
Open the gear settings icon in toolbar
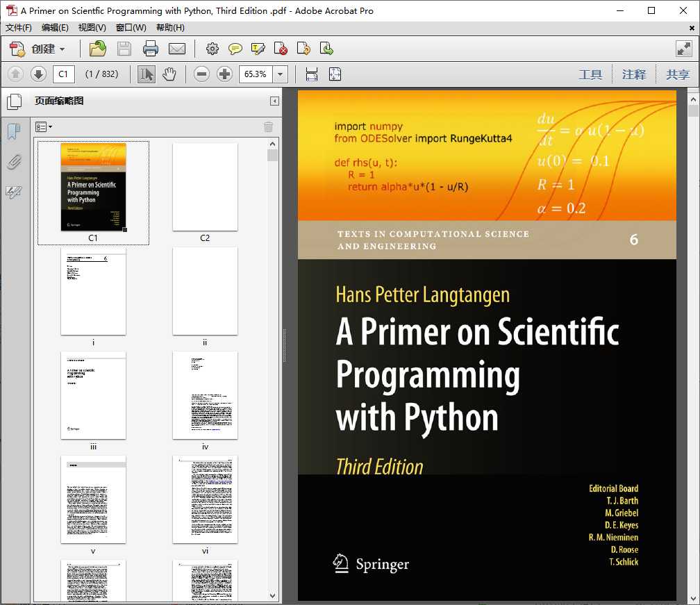pyautogui.click(x=212, y=49)
